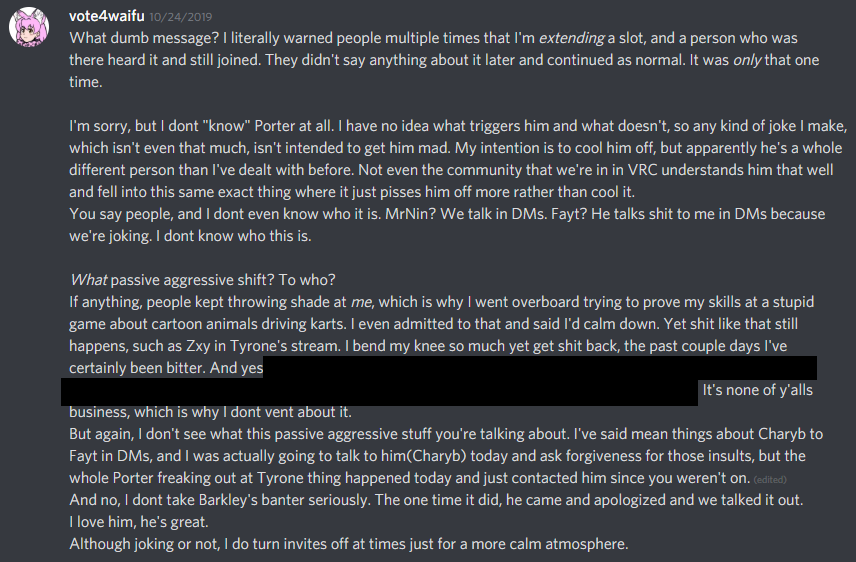Click the text "It's none of y'alls"
The image size is (856, 562).
(758, 390)
